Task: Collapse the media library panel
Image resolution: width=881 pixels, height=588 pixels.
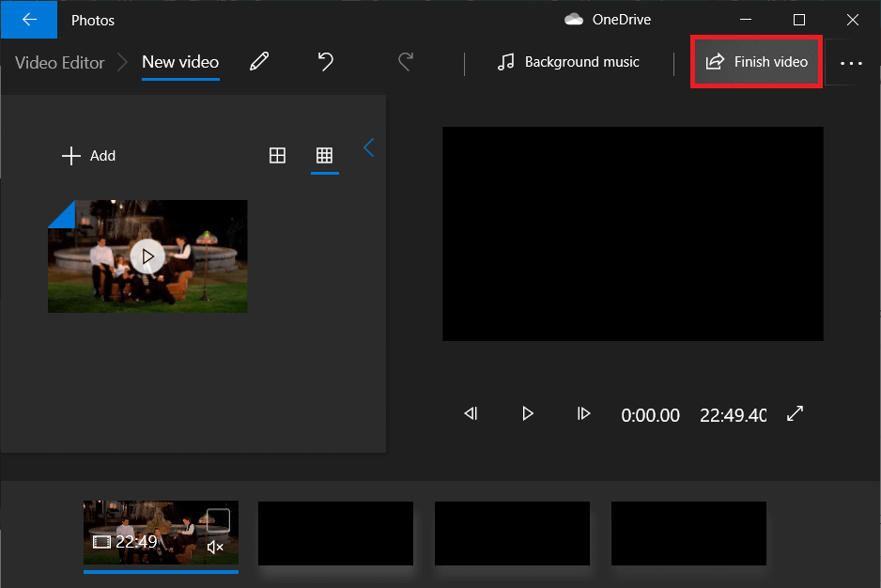Action: [368, 147]
